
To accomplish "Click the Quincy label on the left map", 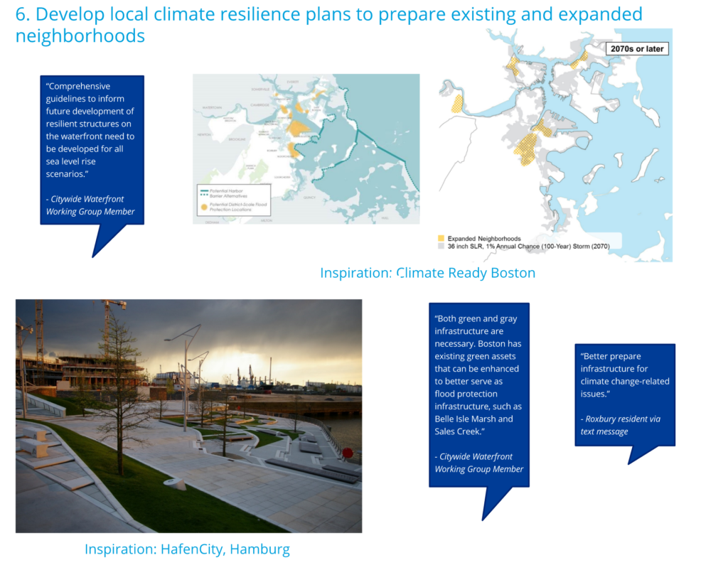I will point(309,198).
